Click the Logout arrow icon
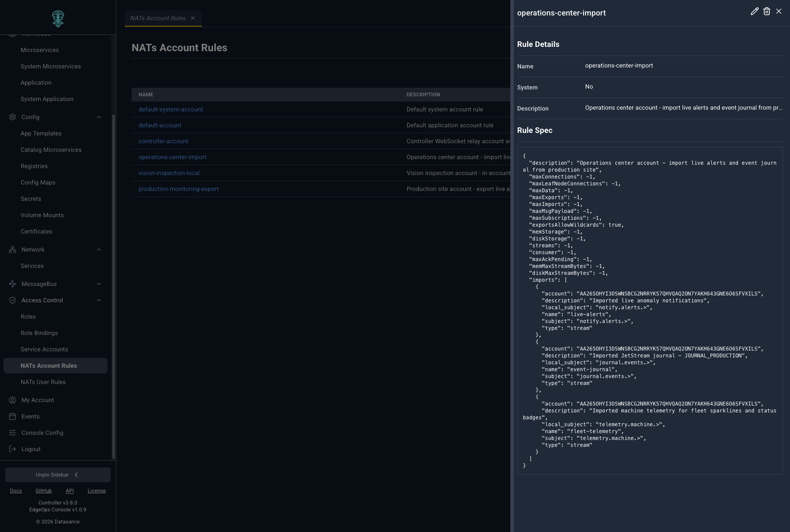This screenshot has width=790, height=532. point(12,449)
